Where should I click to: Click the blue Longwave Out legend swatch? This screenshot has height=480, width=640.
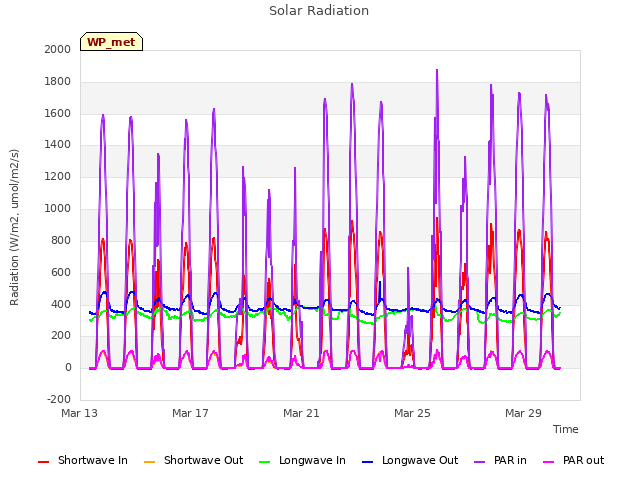click(x=367, y=462)
